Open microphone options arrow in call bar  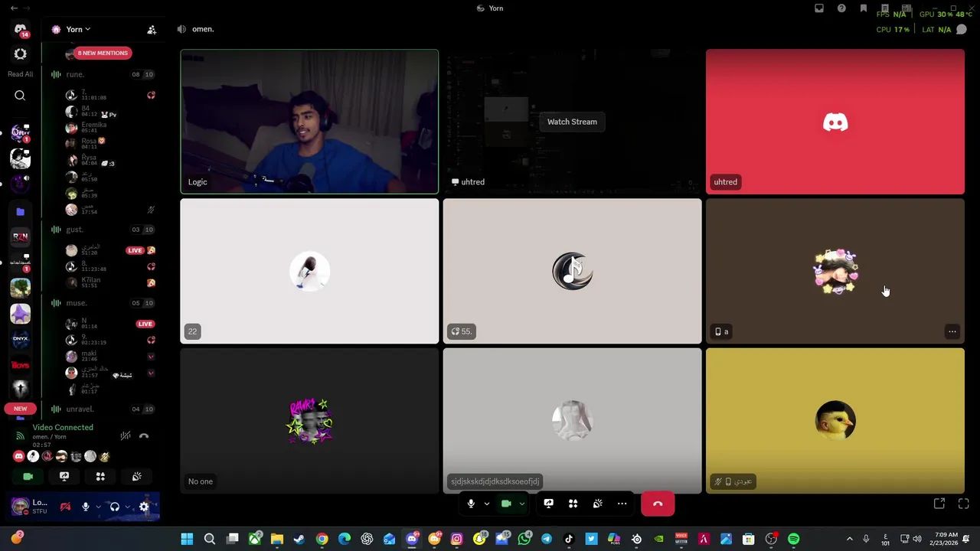[486, 504]
